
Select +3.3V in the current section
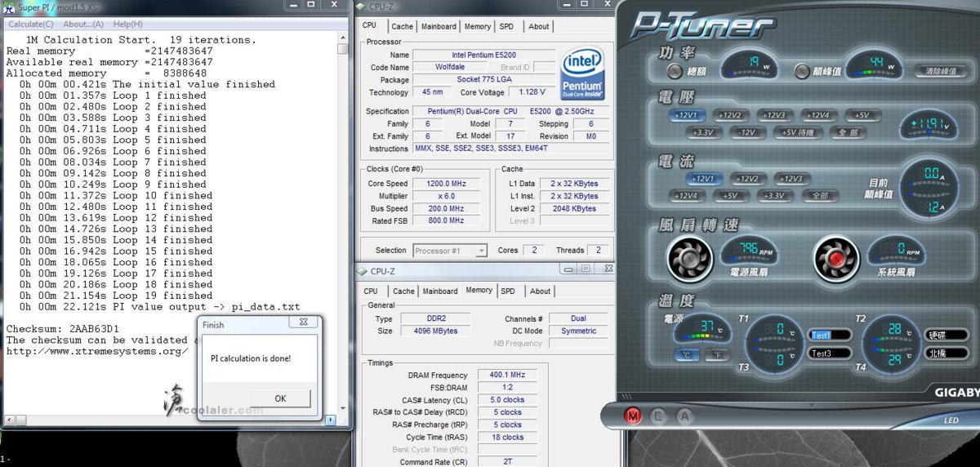(x=774, y=195)
